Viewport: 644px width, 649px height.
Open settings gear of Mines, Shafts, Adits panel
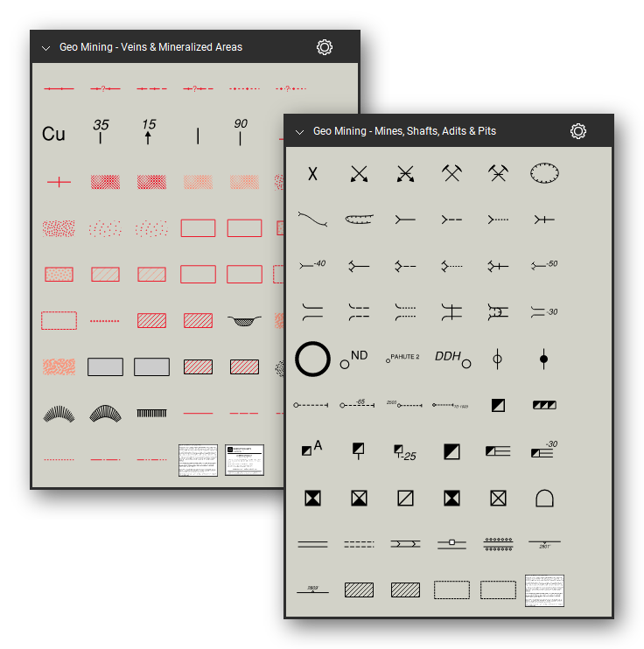[x=578, y=131]
